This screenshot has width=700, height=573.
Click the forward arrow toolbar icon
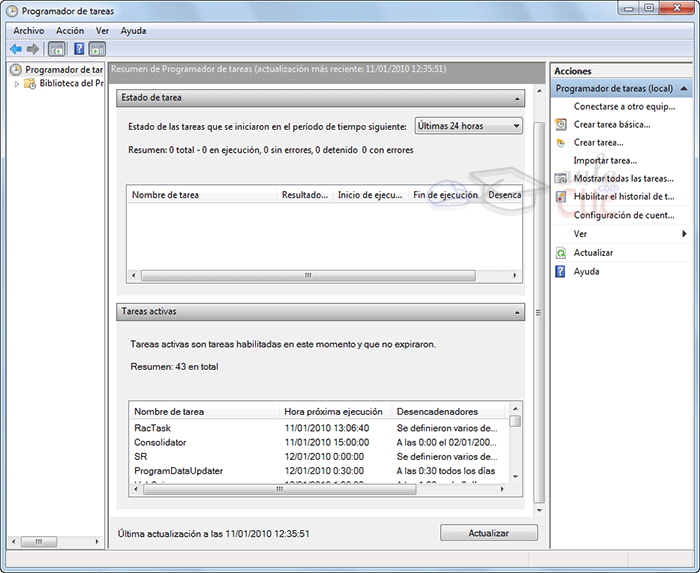pos(33,49)
